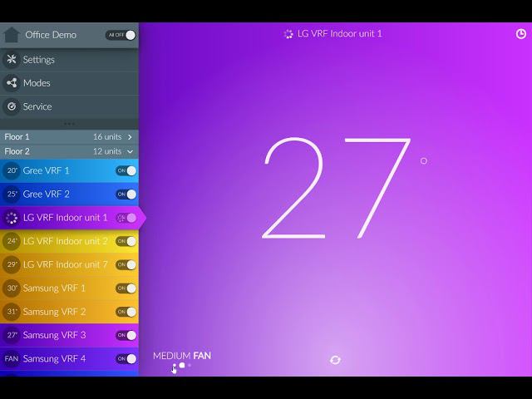Image resolution: width=532 pixels, height=399 pixels.
Task: Select Gree VRF 2 unit name
Action: point(46,194)
